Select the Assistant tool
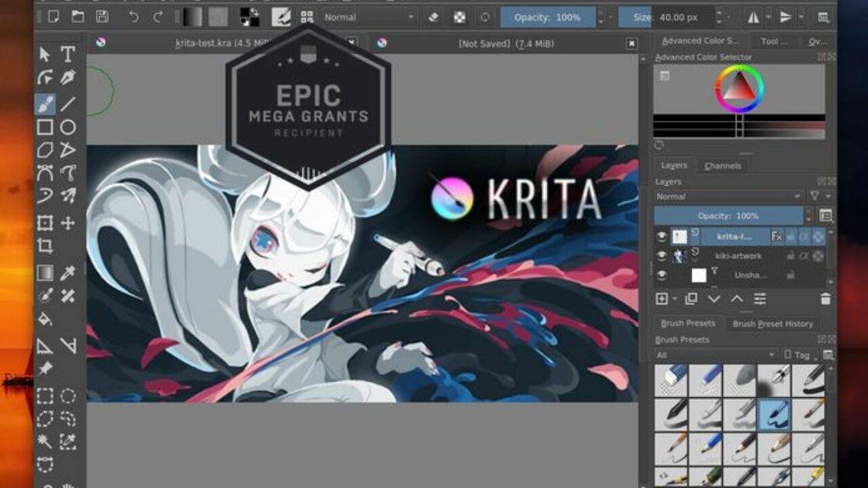868x488 pixels. 45,346
